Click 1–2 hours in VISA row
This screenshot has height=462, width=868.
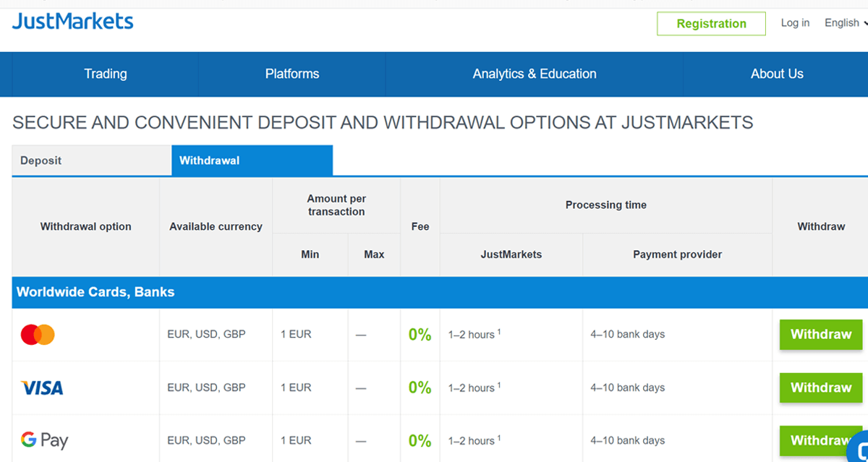coord(475,388)
